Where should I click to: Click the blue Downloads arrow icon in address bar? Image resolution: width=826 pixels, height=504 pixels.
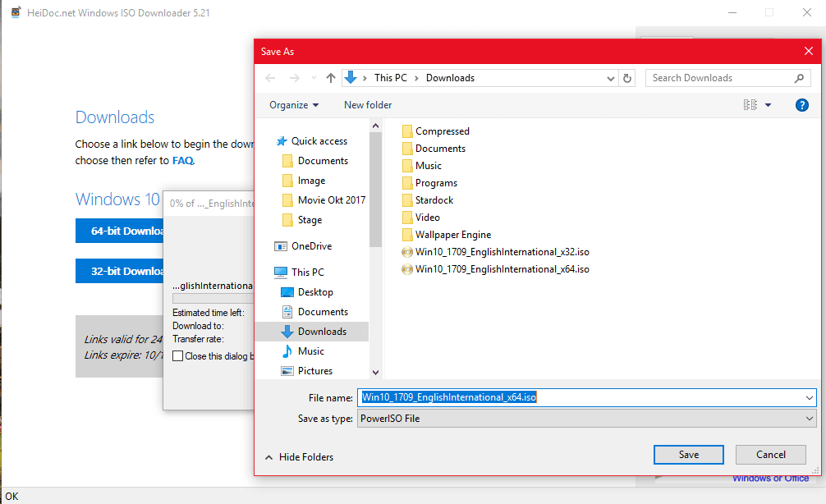(x=351, y=77)
